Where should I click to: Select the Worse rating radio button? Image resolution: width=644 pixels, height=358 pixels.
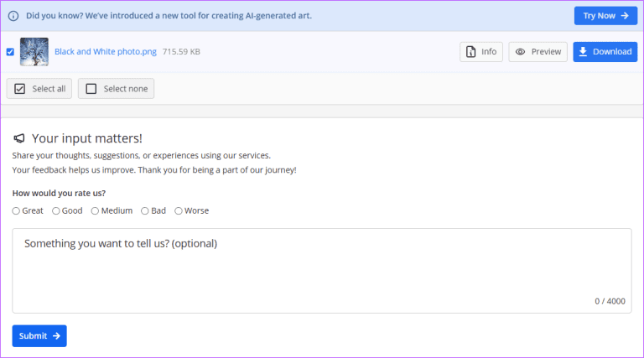pos(179,210)
